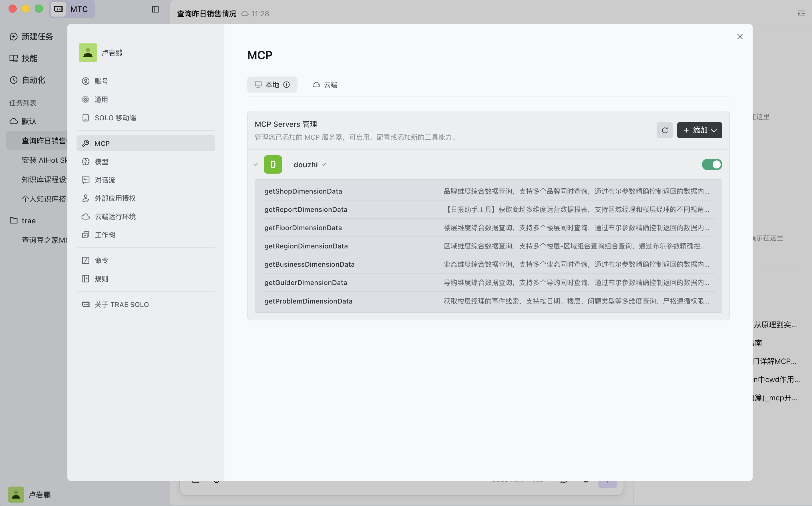Open task 安装 AIHot in task list
Image resolution: width=812 pixels, height=506 pixels.
(37, 160)
